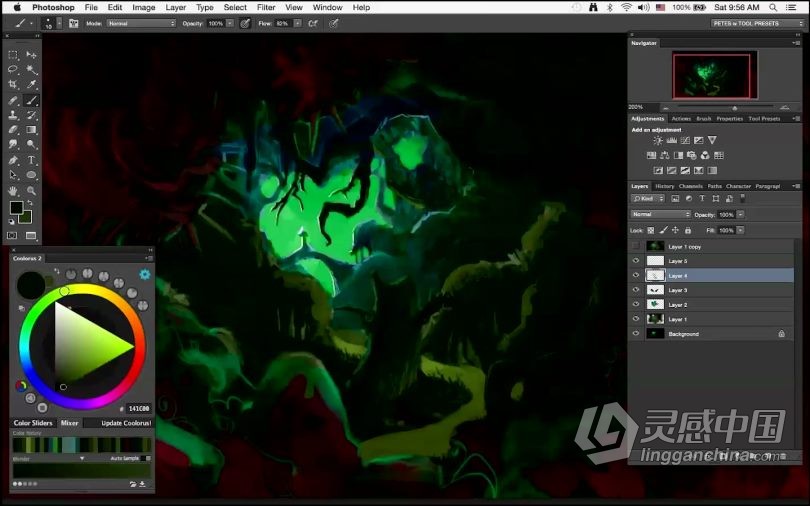Select the Move tool
This screenshot has height=506, width=810.
point(31,55)
